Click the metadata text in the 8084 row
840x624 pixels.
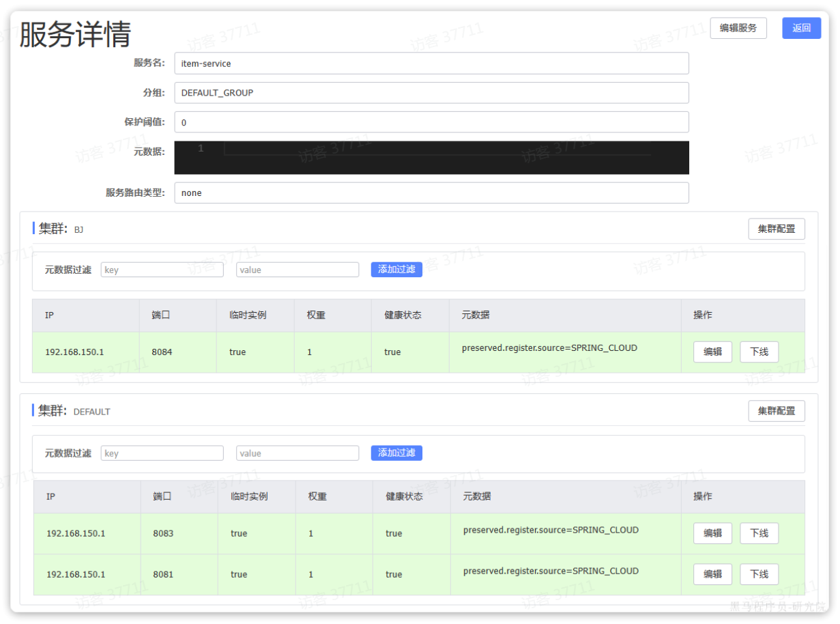pos(549,348)
